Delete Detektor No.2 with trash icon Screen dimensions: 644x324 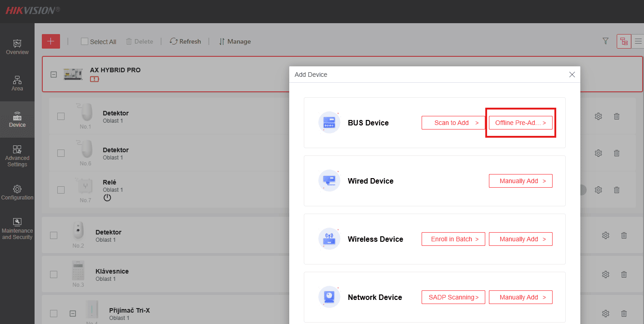(624, 235)
